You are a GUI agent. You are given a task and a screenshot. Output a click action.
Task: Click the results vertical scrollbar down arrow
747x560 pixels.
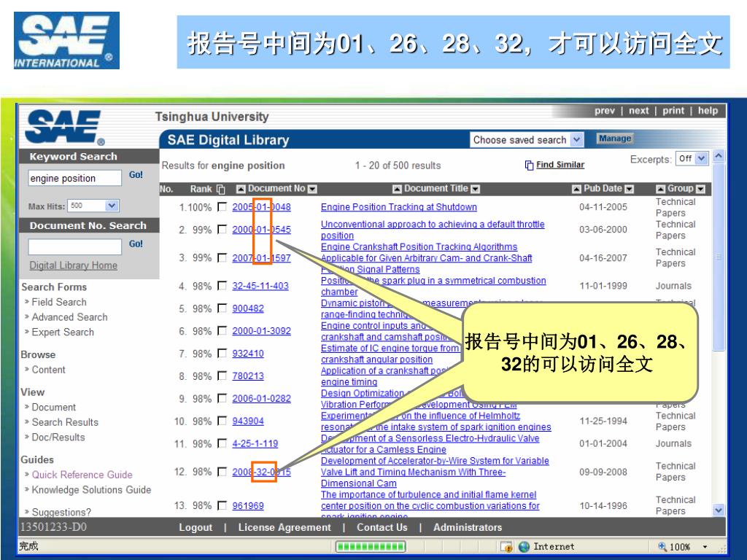pyautogui.click(x=719, y=510)
